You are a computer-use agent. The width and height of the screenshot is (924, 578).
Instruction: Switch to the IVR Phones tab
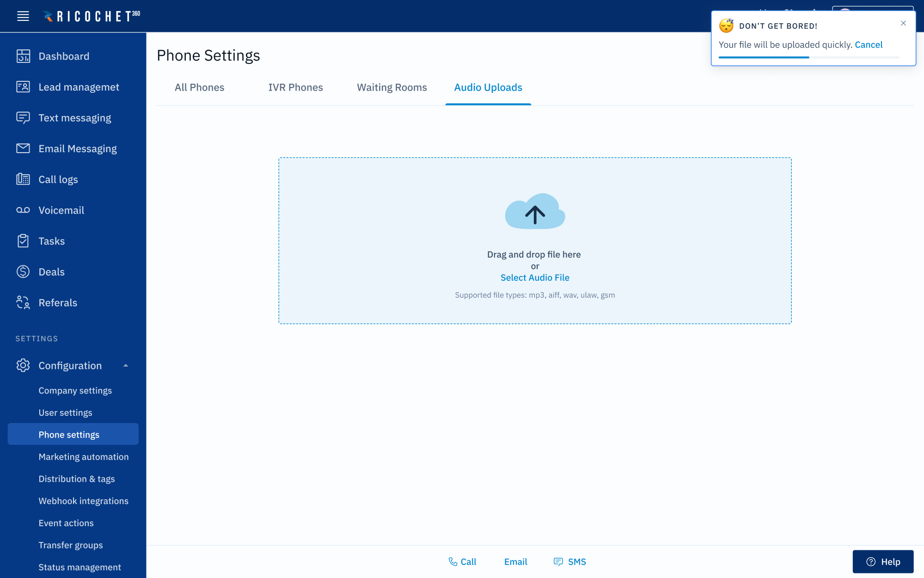coord(295,87)
